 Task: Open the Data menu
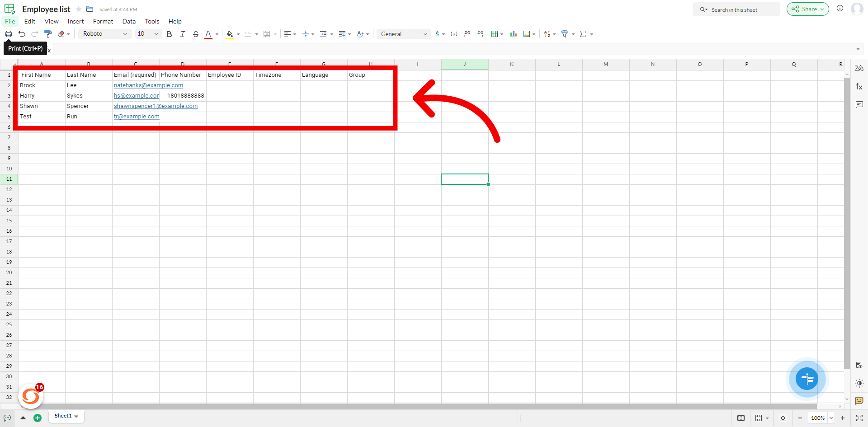(129, 21)
